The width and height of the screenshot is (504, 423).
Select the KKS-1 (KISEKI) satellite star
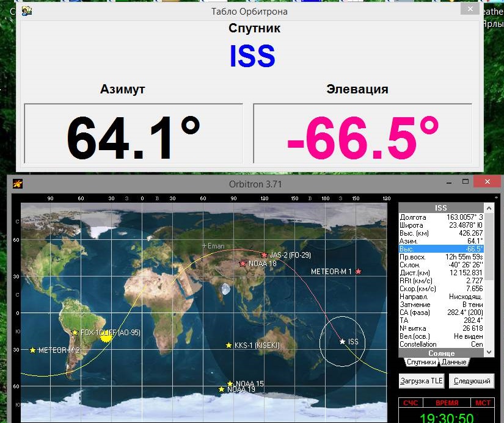[x=228, y=345]
